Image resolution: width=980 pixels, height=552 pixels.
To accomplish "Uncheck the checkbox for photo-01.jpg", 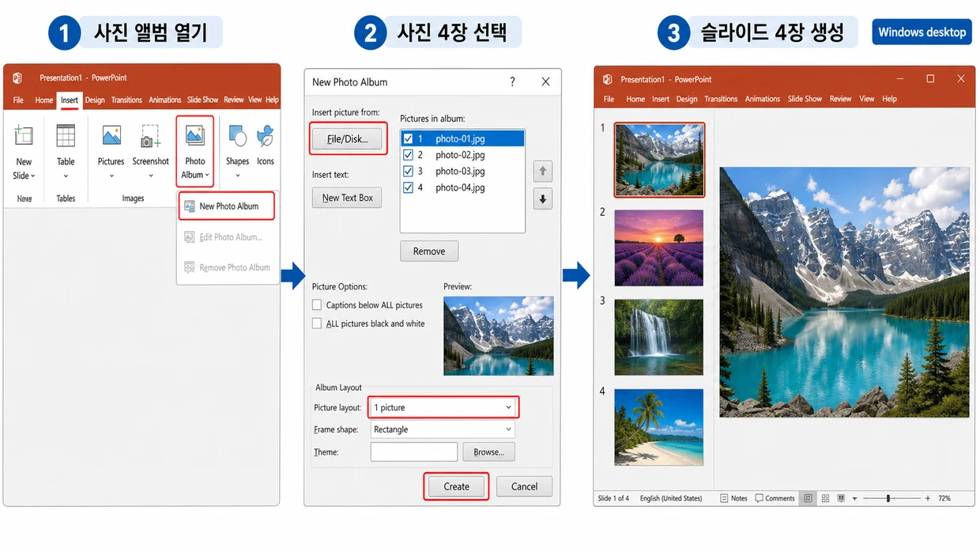I will pyautogui.click(x=408, y=138).
